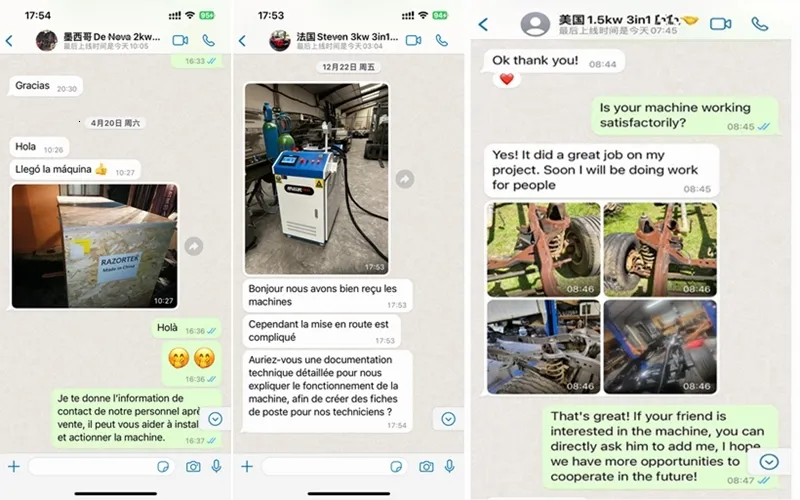
Task: Jump to latest messages in Steven chat
Action: (x=448, y=419)
